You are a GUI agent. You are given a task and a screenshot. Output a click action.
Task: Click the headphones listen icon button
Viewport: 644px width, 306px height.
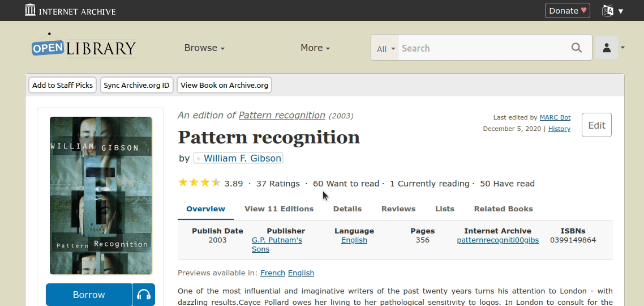coord(144,295)
